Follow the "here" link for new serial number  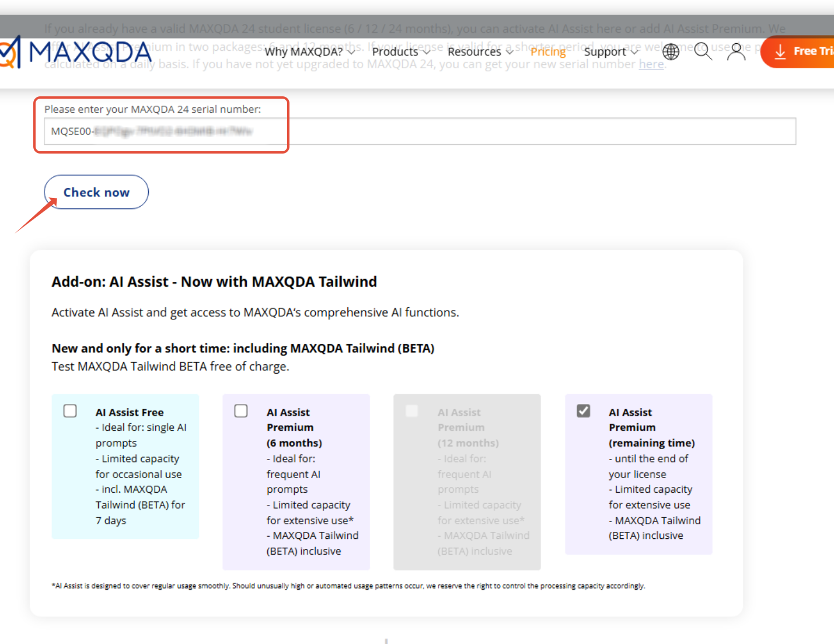tap(651, 64)
